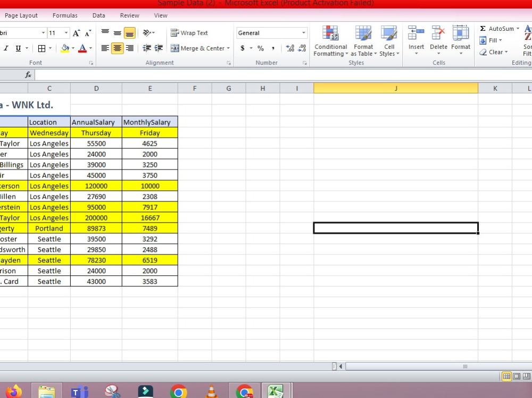This screenshot has height=398, width=532.
Task: Click the Increase Font Size icon
Action: [76, 33]
